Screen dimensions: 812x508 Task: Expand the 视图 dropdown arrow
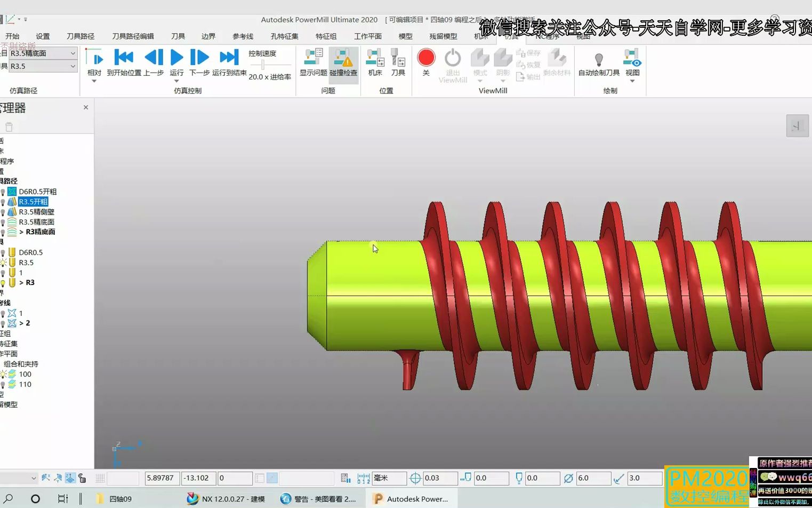pyautogui.click(x=632, y=81)
